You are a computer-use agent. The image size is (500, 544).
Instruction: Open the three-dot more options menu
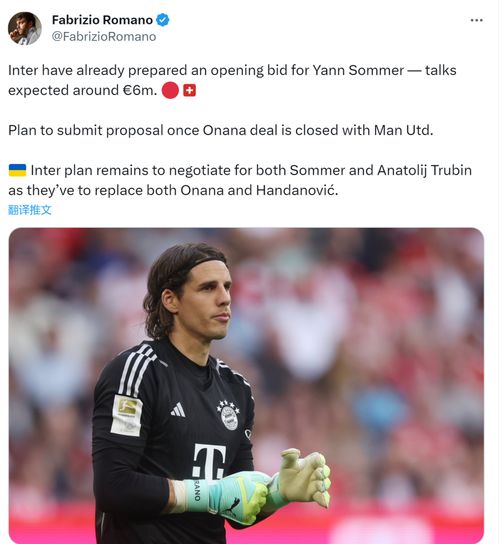click(476, 20)
